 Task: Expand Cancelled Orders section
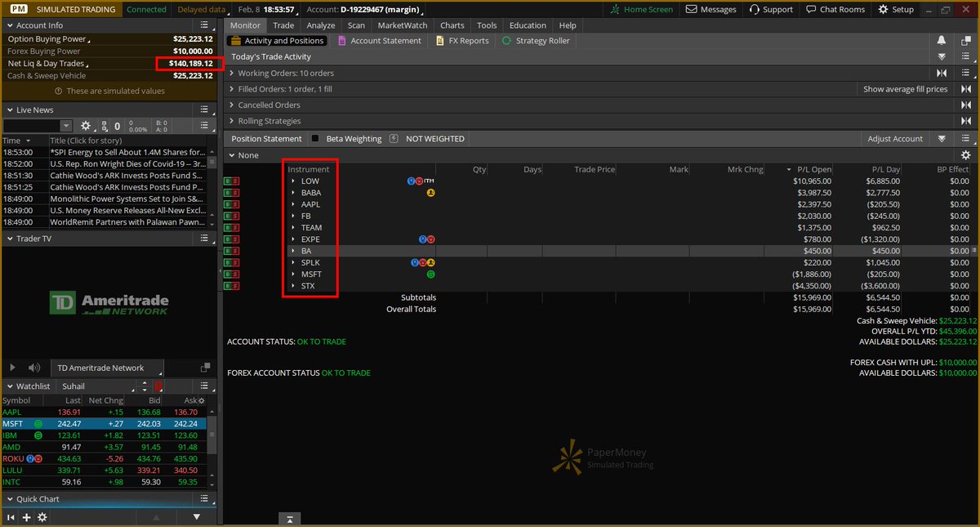[232, 105]
